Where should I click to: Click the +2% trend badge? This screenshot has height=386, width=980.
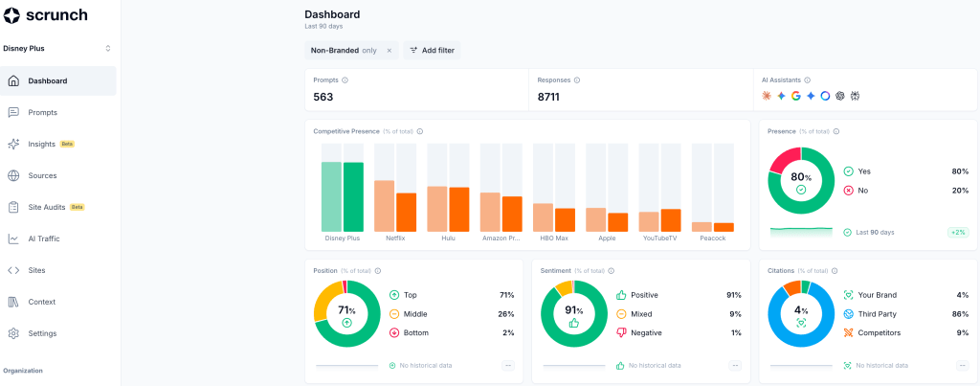958,232
